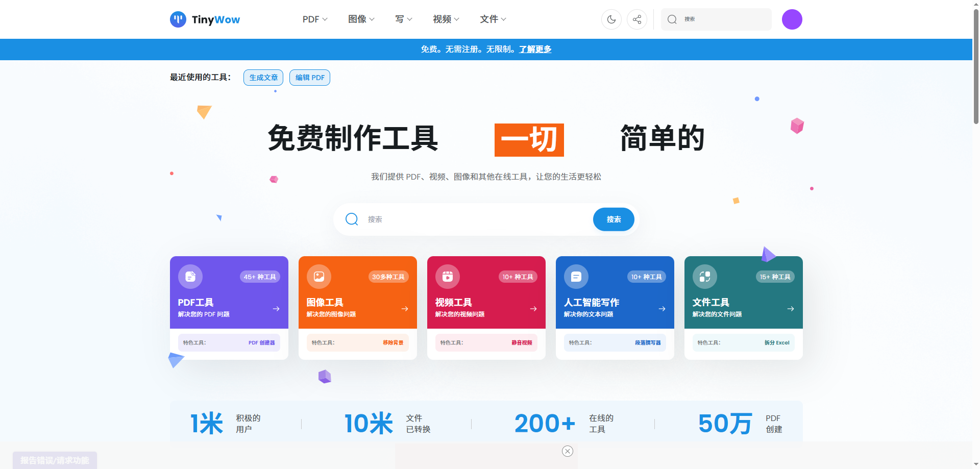Screen dimensions: 980x469
Task: Click the image tools card icon
Action: [x=319, y=277]
